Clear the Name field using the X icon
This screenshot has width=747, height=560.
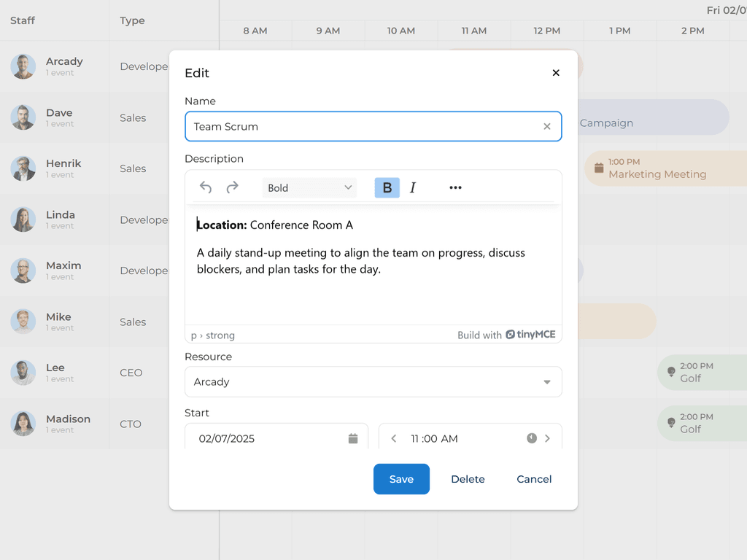546,126
